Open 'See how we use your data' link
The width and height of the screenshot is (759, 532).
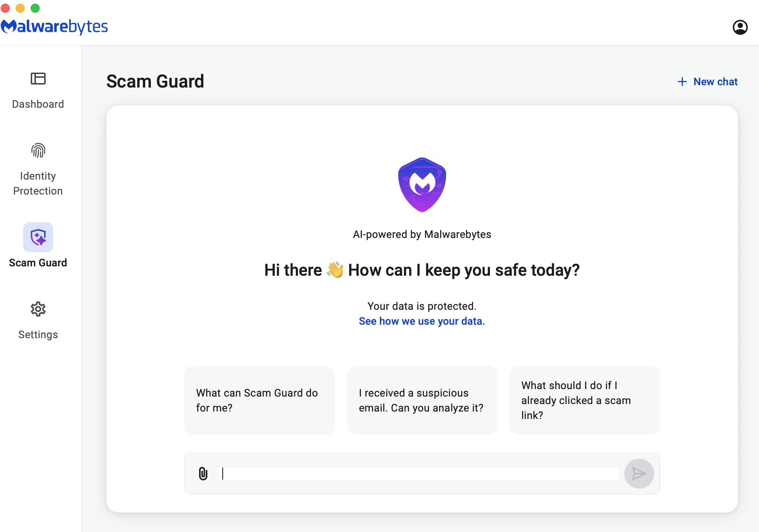pos(422,321)
